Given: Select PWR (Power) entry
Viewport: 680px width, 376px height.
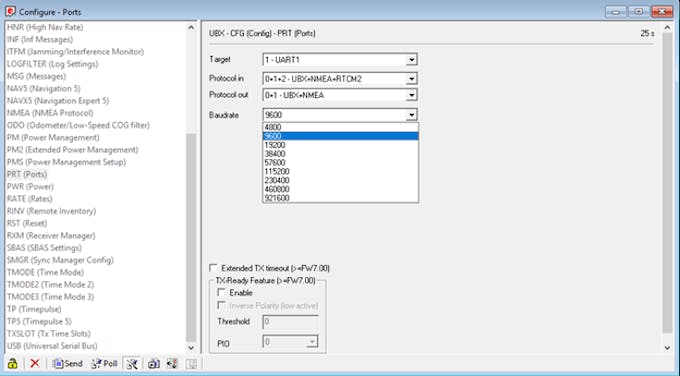Looking at the screenshot, I should tap(30, 186).
